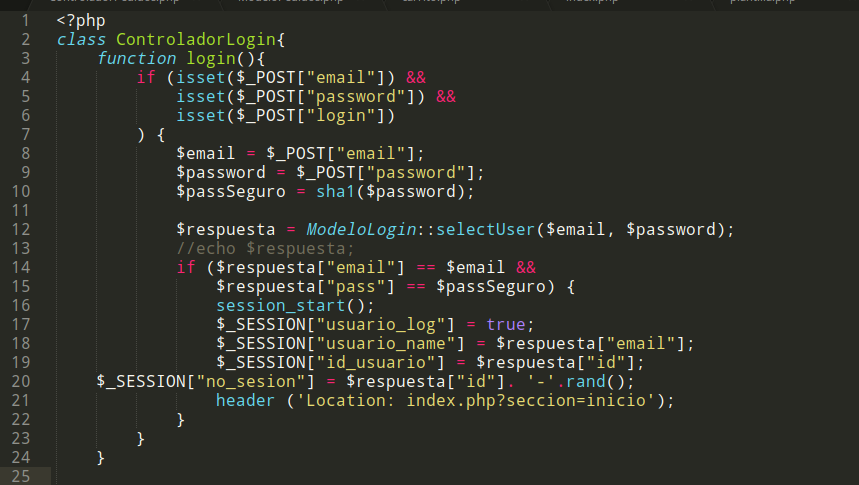Click the commented-out echo $respuesta line

point(265,249)
